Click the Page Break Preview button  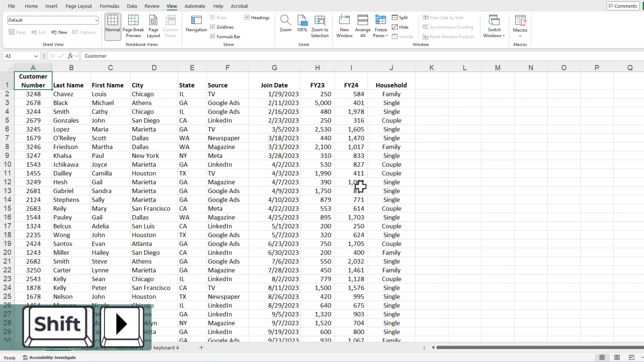tap(133, 25)
